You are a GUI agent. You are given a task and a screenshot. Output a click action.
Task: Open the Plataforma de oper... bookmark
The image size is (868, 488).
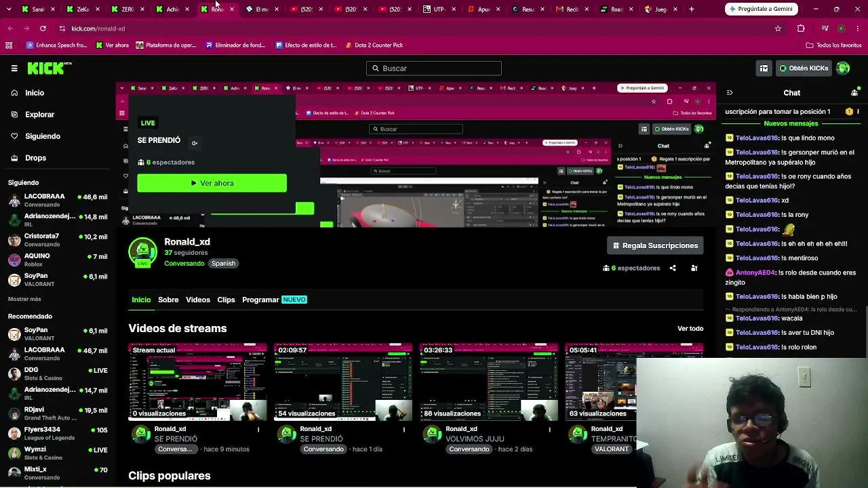pos(166,45)
